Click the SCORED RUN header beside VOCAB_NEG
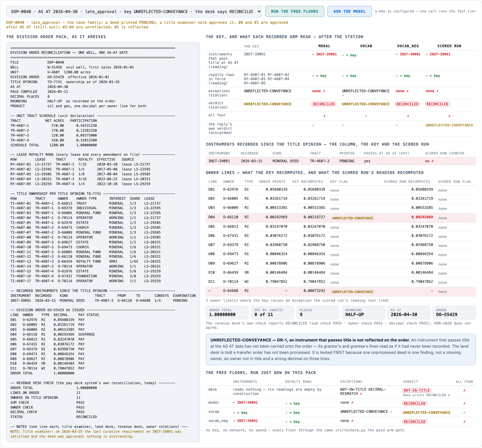The width and height of the screenshot is (482, 448). pyautogui.click(x=449, y=46)
